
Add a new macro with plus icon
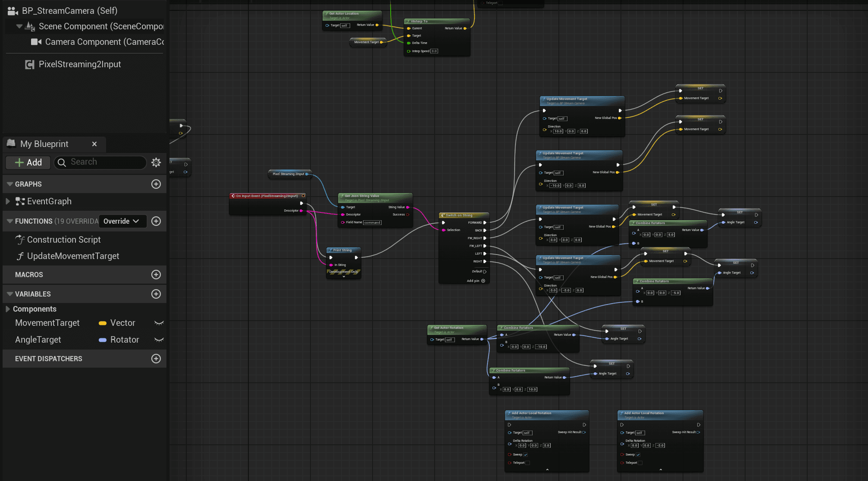(x=156, y=275)
